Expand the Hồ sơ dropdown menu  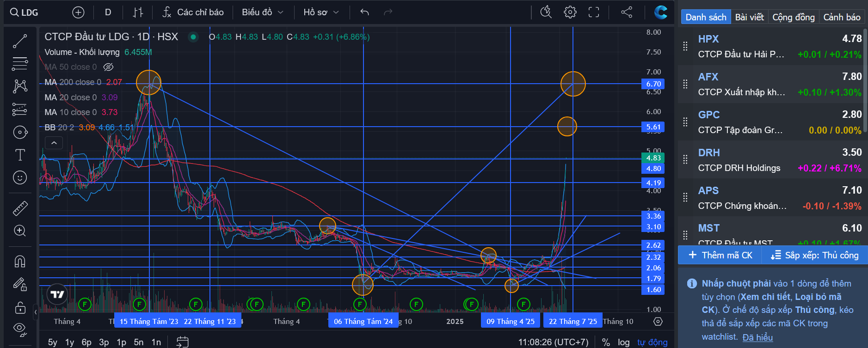321,12
